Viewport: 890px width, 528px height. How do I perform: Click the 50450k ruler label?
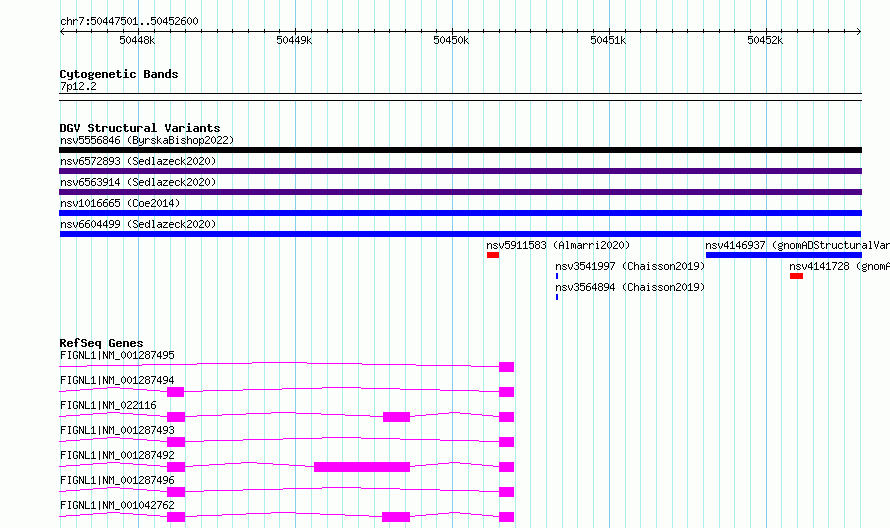click(x=451, y=40)
